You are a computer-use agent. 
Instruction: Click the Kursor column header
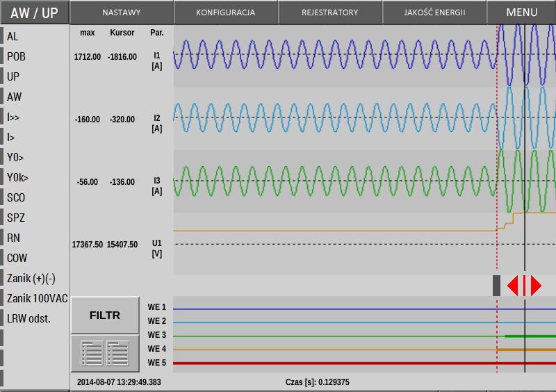click(x=122, y=33)
